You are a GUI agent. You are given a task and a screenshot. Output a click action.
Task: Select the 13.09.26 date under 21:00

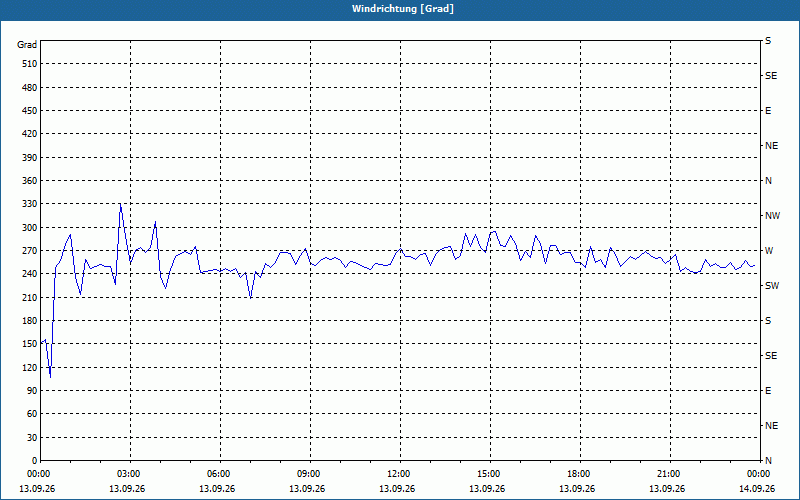point(667,489)
